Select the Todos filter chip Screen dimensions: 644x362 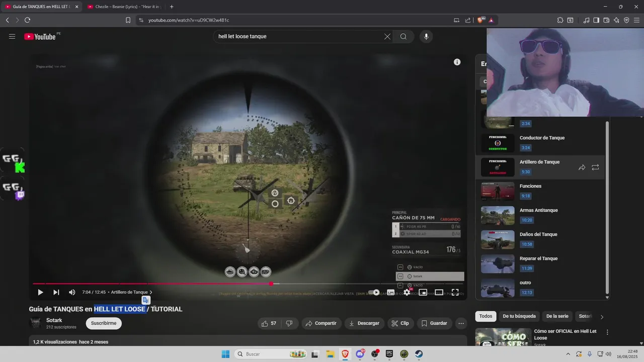point(486,316)
